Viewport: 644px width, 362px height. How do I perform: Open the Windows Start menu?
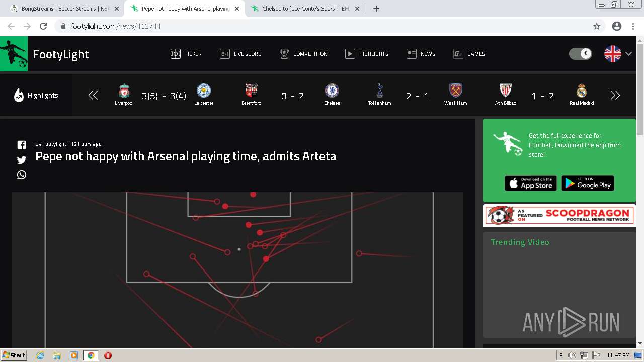tap(14, 355)
